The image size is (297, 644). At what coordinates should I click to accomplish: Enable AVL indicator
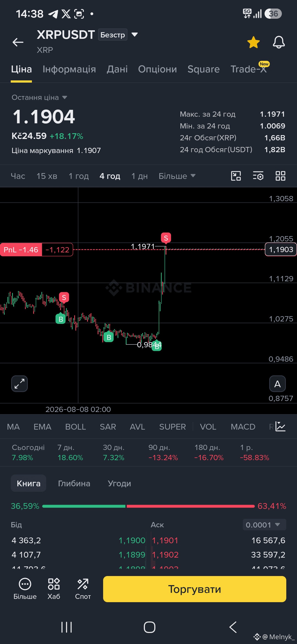pyautogui.click(x=137, y=427)
